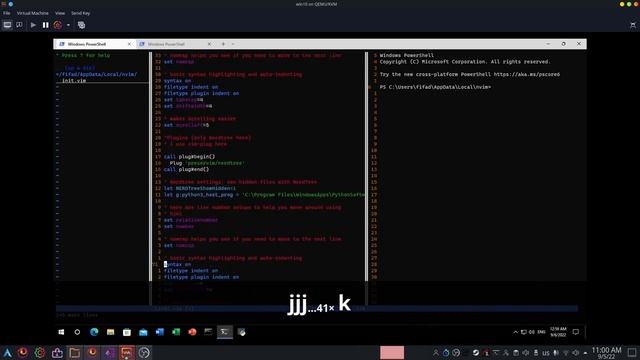Launch Excel from the Windows taskbar
Image resolution: width=640 pixels, height=360 pixels.
(176, 332)
